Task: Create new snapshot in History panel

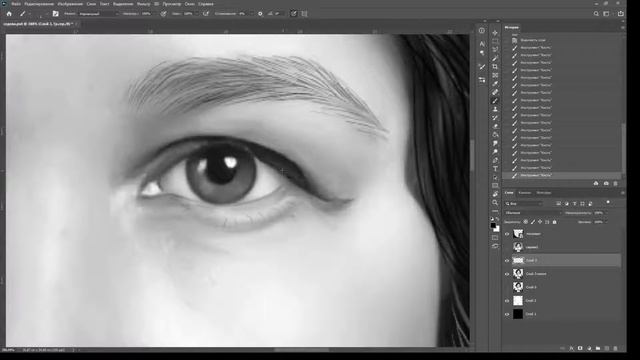Action: (606, 184)
